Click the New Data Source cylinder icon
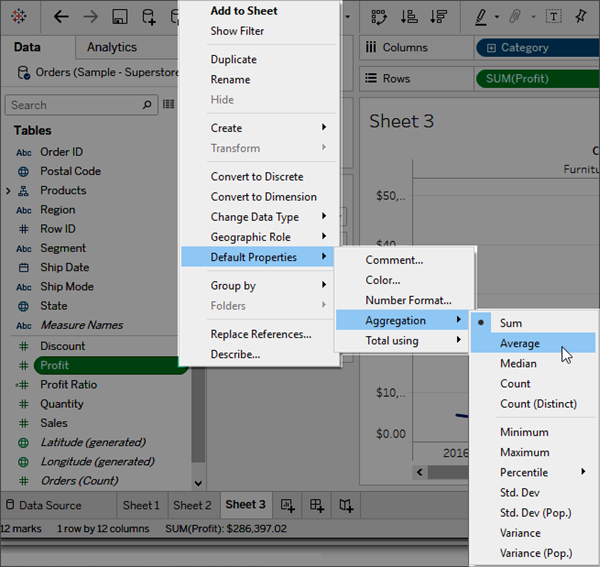 tap(148, 17)
